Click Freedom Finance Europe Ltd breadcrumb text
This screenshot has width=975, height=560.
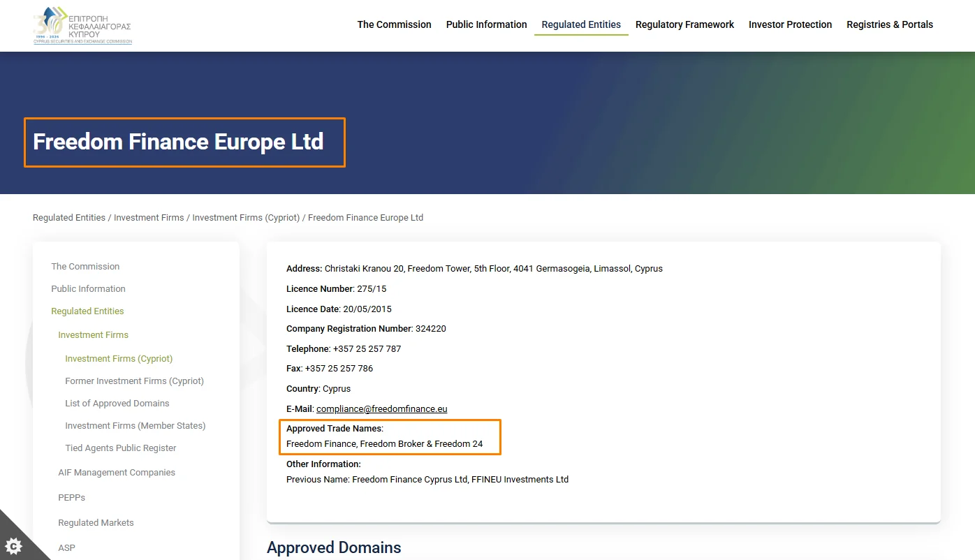point(365,218)
